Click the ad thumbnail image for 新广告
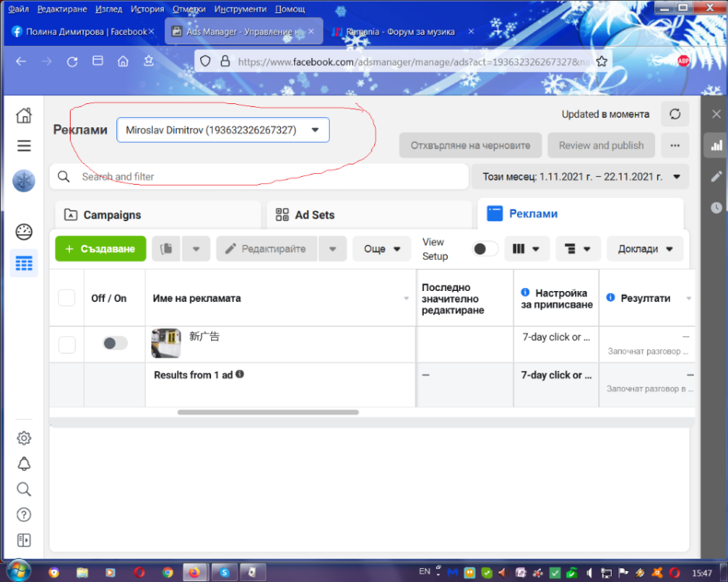The image size is (728, 582). click(166, 344)
